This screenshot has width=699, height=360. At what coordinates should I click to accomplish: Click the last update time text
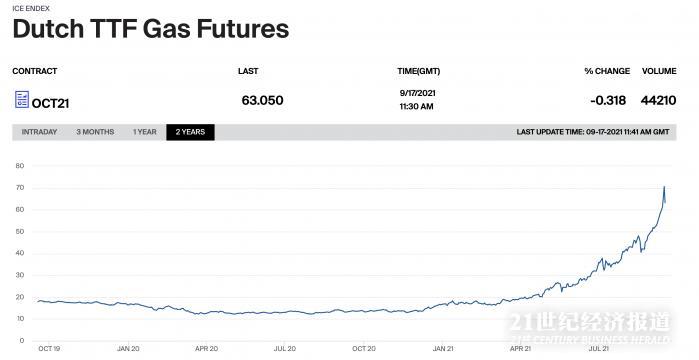click(593, 132)
